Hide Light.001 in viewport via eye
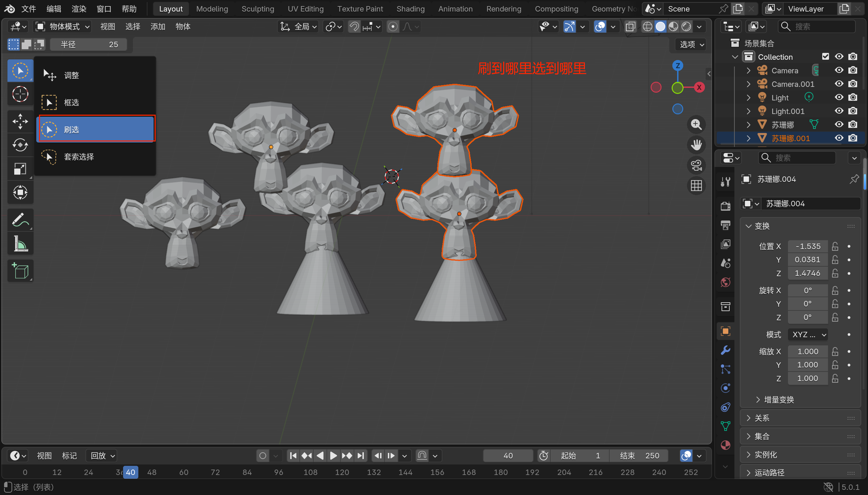The image size is (868, 495). tap(839, 111)
